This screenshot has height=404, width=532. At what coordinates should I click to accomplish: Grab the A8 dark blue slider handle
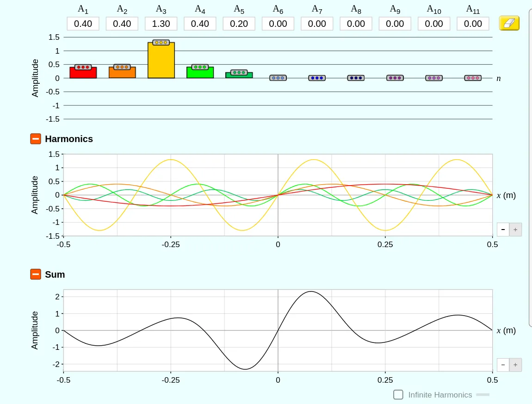click(356, 78)
